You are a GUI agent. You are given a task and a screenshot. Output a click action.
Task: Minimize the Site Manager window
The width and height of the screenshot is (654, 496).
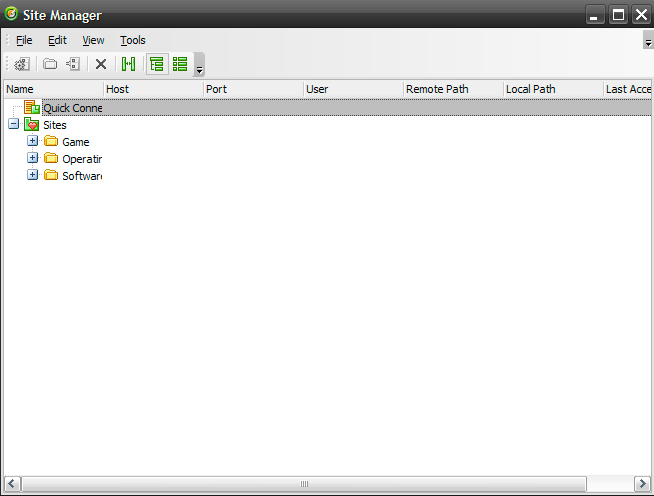click(594, 15)
